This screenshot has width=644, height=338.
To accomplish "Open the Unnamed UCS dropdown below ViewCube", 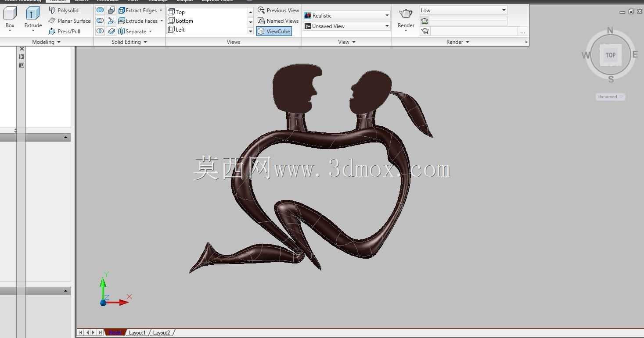I will [x=610, y=97].
